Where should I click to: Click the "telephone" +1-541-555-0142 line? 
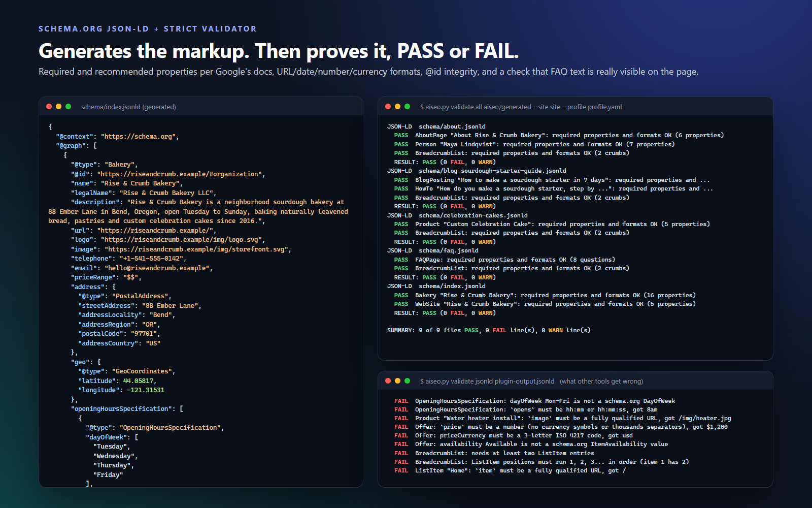[129, 258]
